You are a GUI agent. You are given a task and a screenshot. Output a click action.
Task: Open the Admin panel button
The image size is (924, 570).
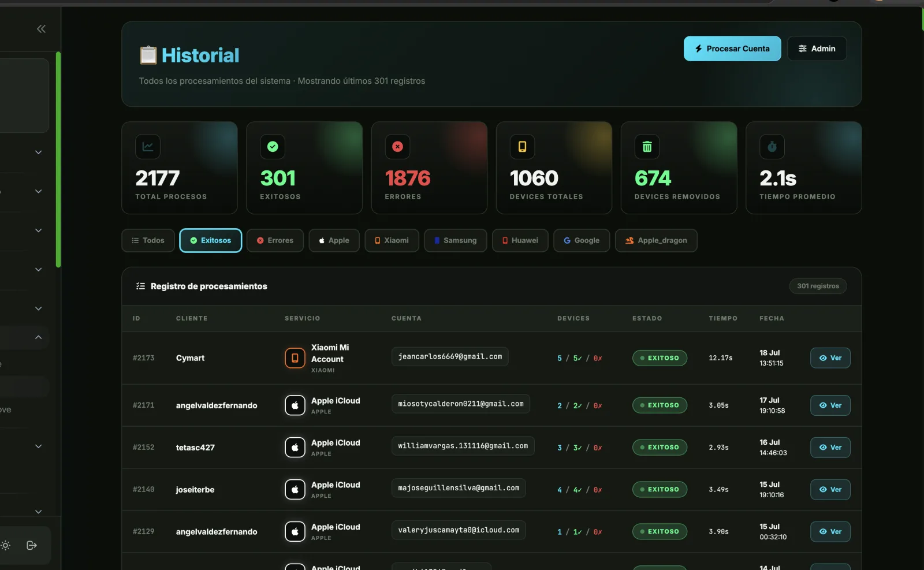817,49
